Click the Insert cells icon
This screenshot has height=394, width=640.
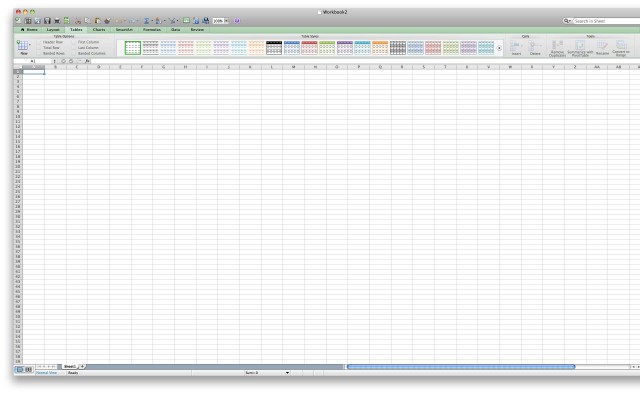click(x=516, y=46)
